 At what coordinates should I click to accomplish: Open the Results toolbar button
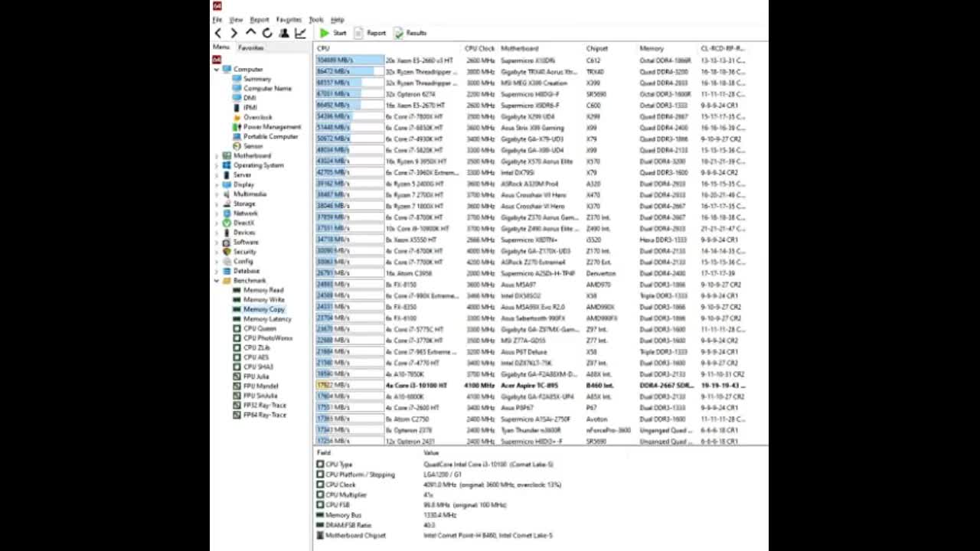pyautogui.click(x=410, y=33)
